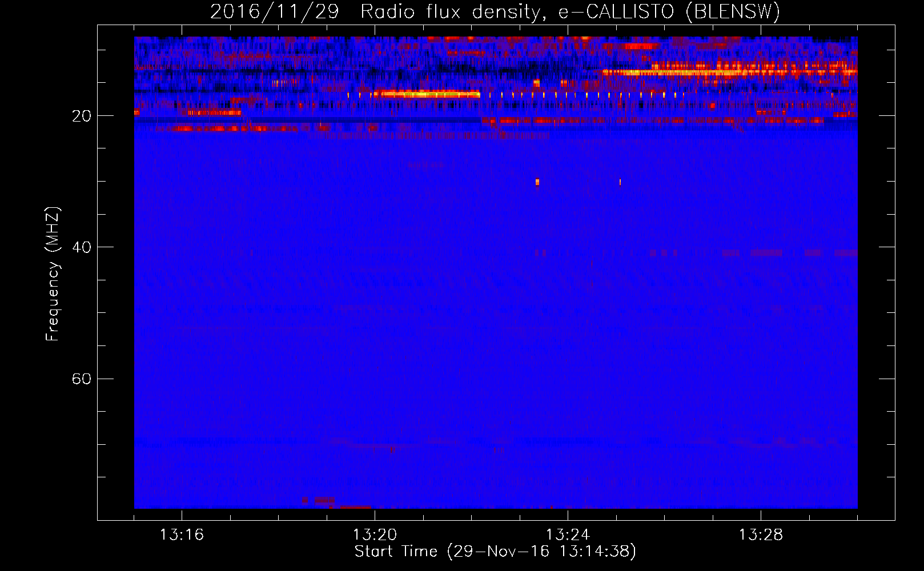Click the '13:28' time tick label
924x571 pixels.
[761, 534]
